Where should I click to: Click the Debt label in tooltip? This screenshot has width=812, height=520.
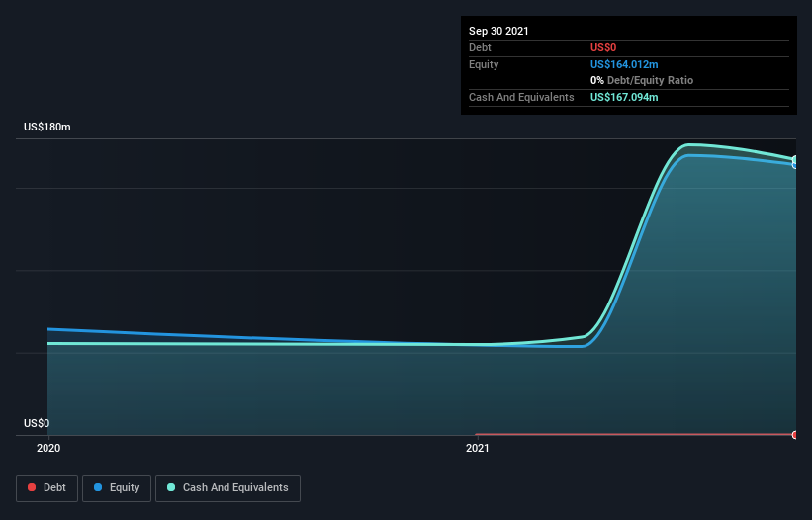[x=480, y=47]
